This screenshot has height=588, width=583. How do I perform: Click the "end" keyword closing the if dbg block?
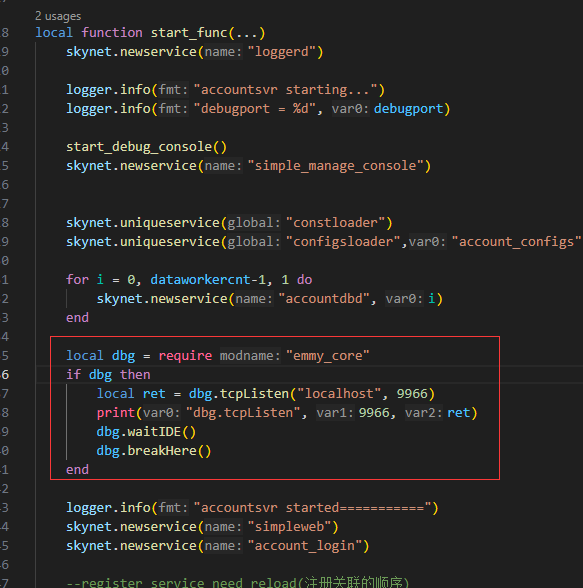click(x=77, y=470)
